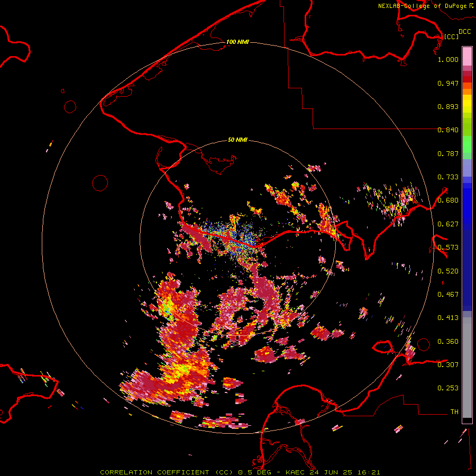Click the 0.680 legend value
Image resolution: width=476 pixels, height=476 pixels.
click(448, 200)
